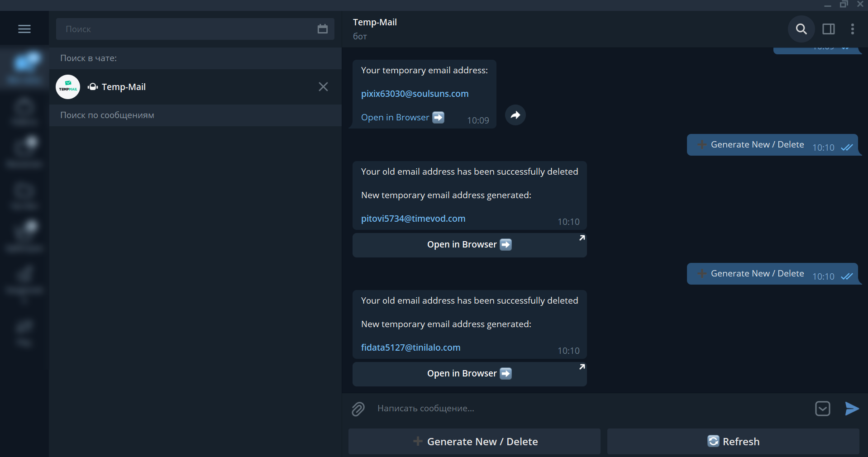Viewport: 868px width, 457px height.
Task: Open the pitovi5734@timevod.com email link
Action: (413, 219)
